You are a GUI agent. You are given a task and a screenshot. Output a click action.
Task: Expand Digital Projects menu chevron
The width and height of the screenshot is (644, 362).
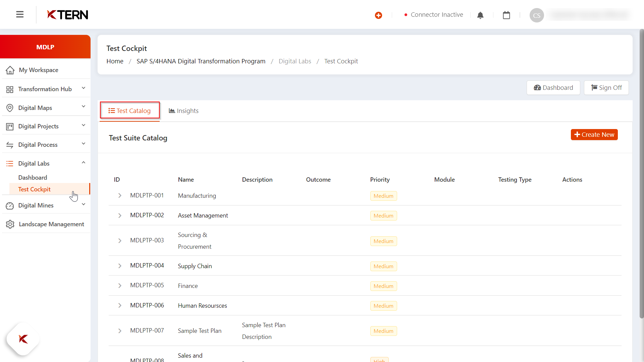(x=84, y=125)
